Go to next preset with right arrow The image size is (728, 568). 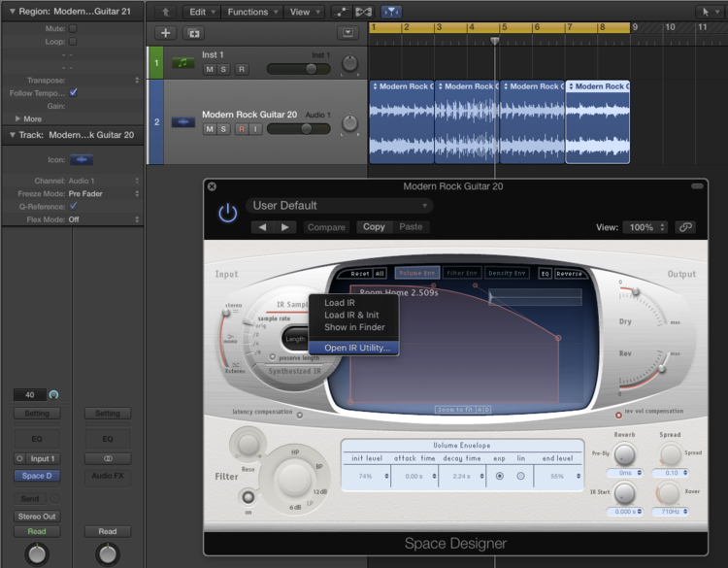284,227
